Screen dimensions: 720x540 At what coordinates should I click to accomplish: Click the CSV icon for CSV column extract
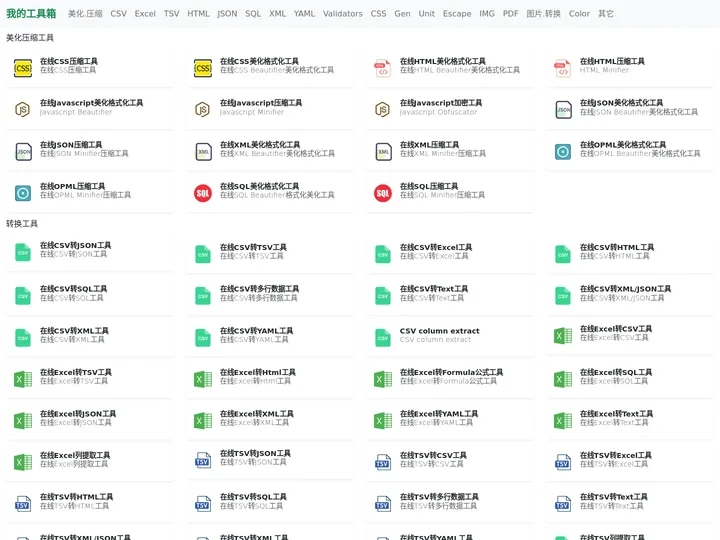pyautogui.click(x=382, y=338)
